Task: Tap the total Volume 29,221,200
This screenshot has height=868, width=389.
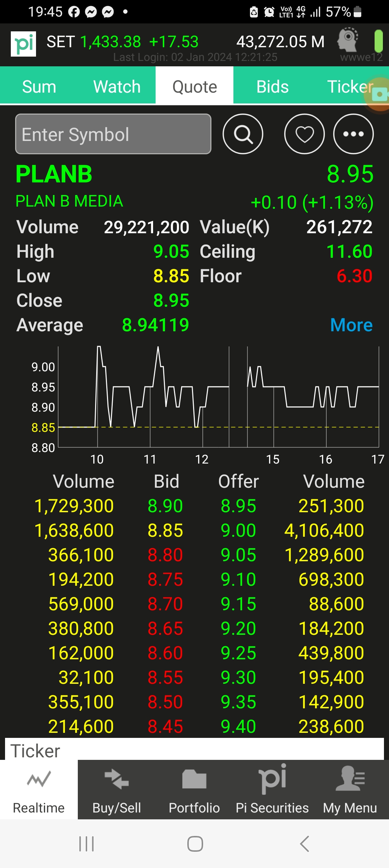Action: tap(147, 227)
